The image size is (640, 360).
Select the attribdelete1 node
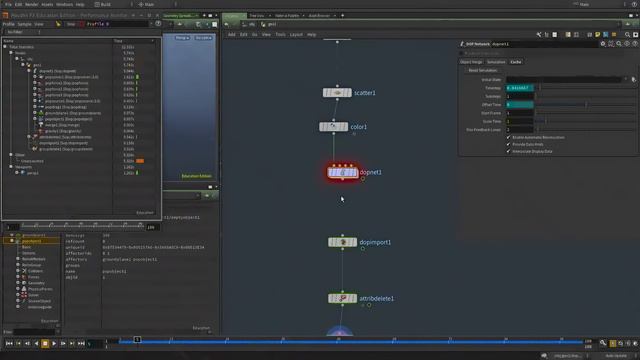click(342, 299)
